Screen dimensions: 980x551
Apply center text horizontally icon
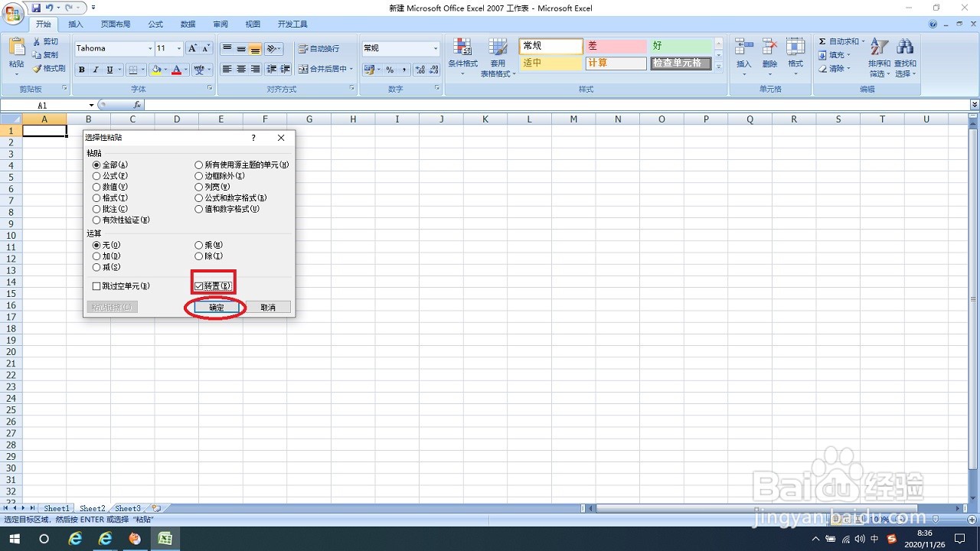coord(241,69)
